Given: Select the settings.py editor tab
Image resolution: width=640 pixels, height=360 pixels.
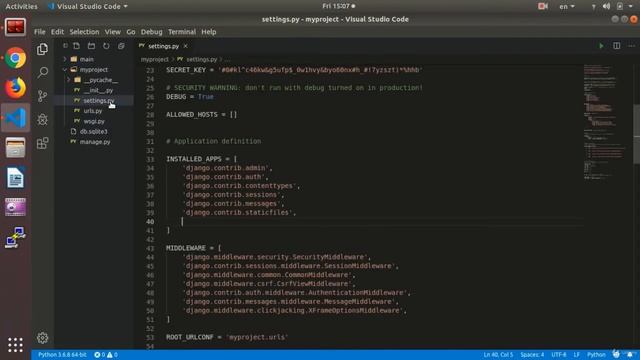Looking at the screenshot, I should 163,46.
